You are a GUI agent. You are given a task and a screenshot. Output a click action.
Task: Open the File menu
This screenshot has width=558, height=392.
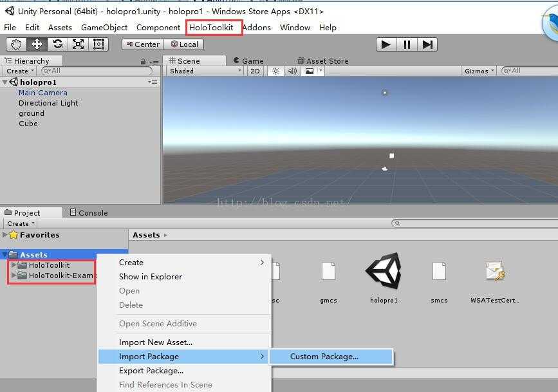pos(10,28)
